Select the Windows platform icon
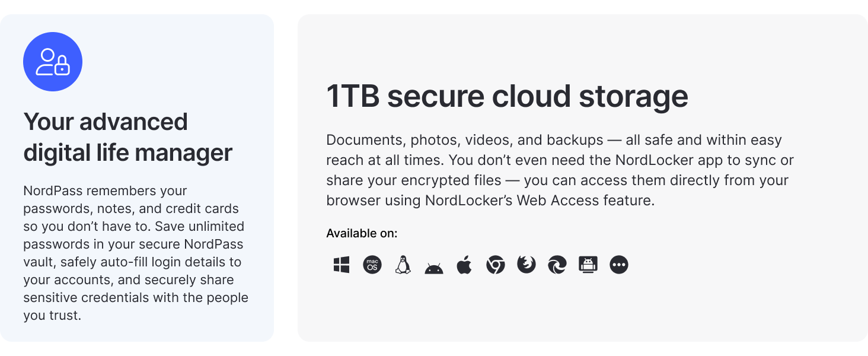The width and height of the screenshot is (868, 356). [x=342, y=265]
